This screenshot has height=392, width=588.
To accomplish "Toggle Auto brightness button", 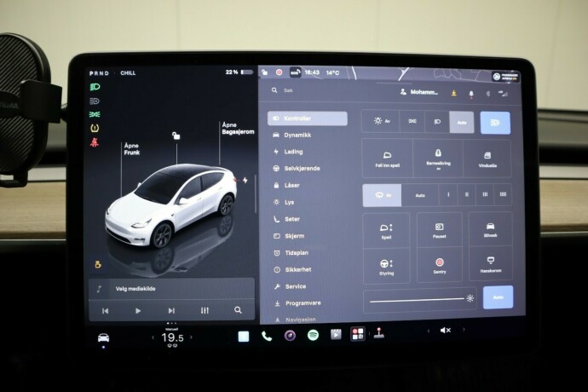I will [498, 297].
